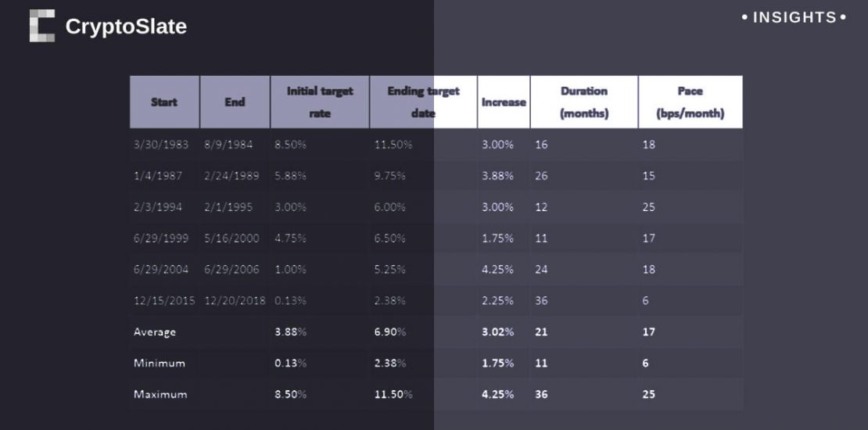Viewport: 868px width, 430px height.
Task: Click the Duration (months) column header
Action: 584,102
